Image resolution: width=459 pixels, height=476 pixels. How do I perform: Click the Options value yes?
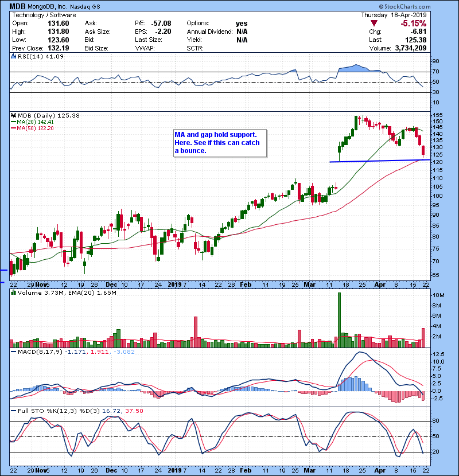(242, 24)
